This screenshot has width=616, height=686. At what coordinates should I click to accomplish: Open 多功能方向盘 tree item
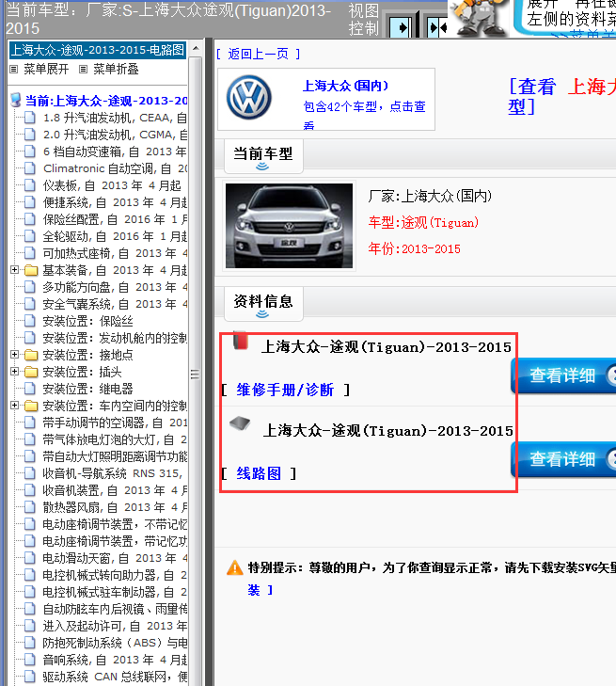[x=115, y=287]
